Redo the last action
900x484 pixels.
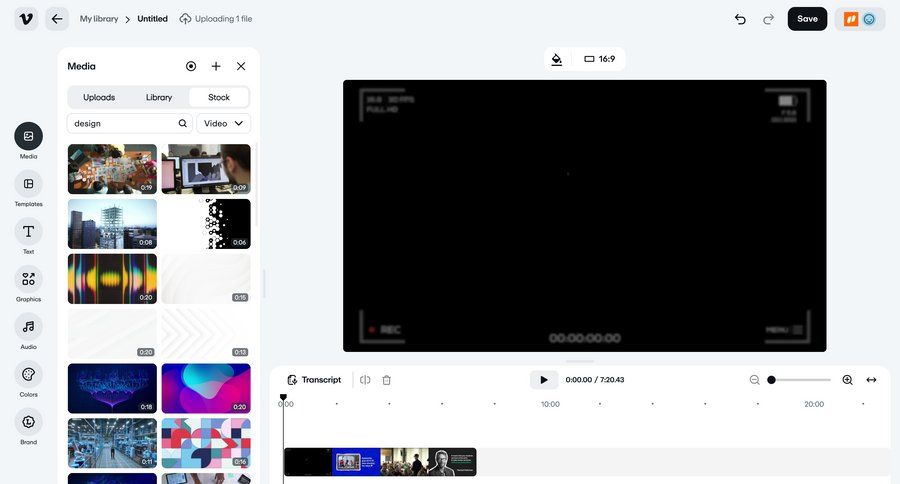tap(768, 19)
